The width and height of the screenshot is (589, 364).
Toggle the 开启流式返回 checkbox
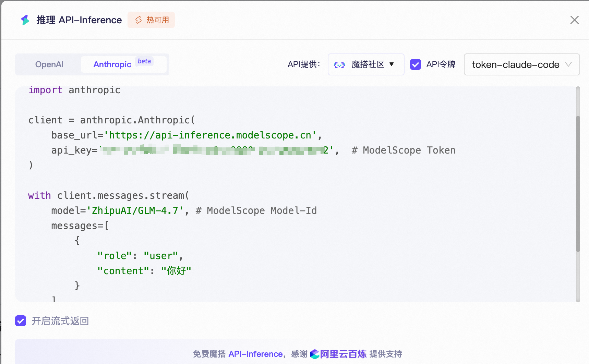click(x=21, y=321)
